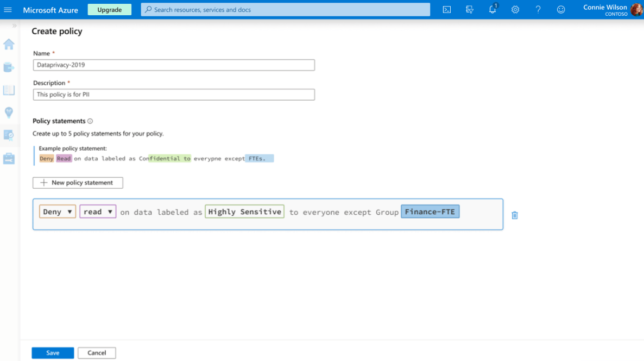
Task: Expand the Deny action dropdown
Action: 58,212
